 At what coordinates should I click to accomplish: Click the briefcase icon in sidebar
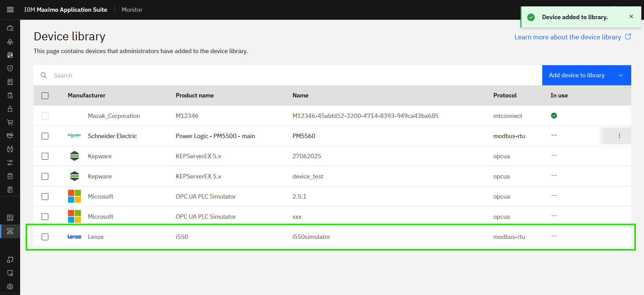click(x=10, y=28)
